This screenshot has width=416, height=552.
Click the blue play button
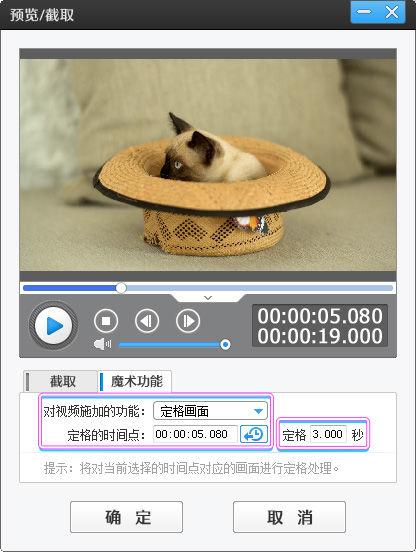pyautogui.click(x=53, y=325)
